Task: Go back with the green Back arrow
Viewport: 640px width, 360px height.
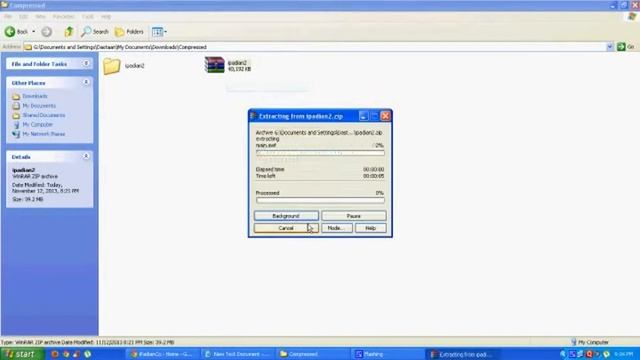Action: click(16, 31)
